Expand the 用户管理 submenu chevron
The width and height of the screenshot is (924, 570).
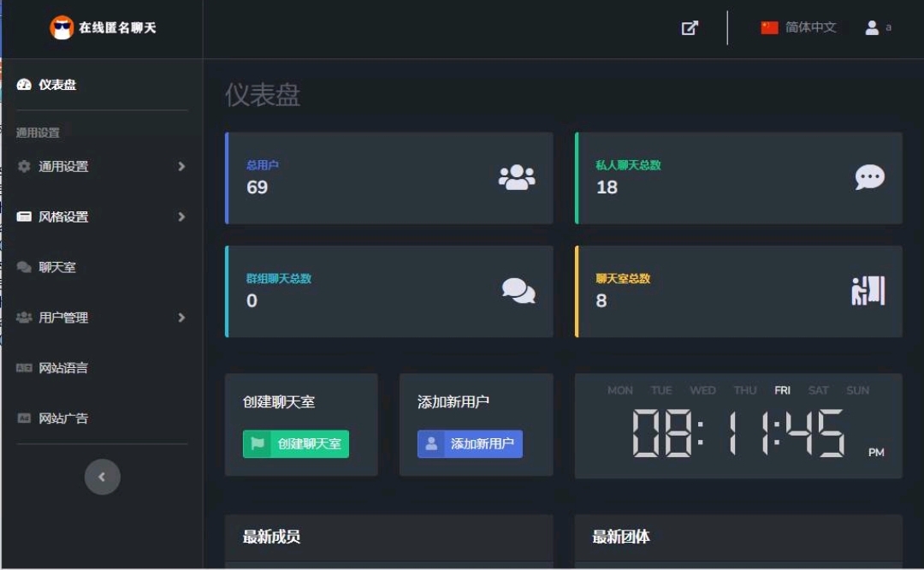[x=181, y=318]
